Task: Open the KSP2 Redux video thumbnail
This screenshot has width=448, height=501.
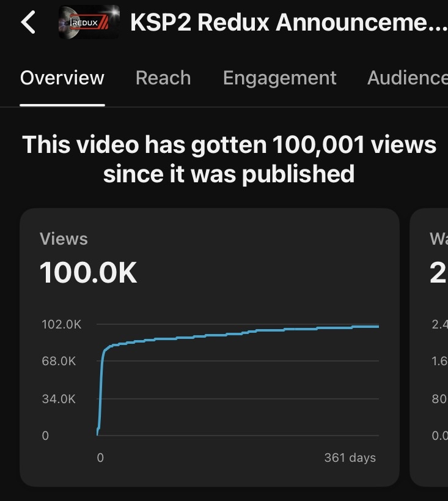Action: [89, 22]
